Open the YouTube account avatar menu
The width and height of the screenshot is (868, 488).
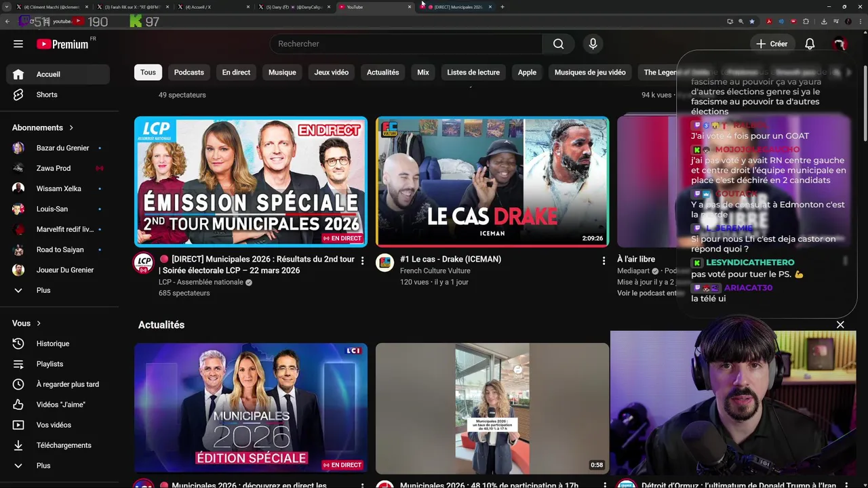point(840,44)
